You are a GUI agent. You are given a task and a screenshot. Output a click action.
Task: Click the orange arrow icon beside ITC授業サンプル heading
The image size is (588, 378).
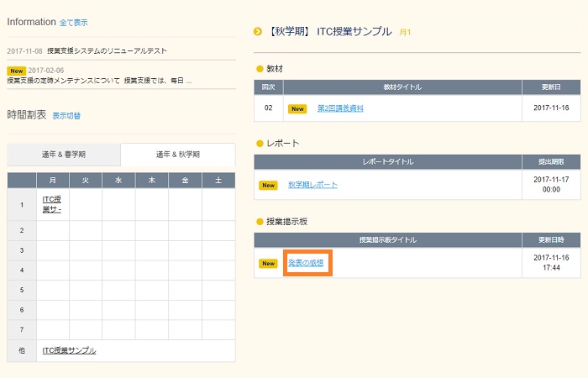coord(258,32)
